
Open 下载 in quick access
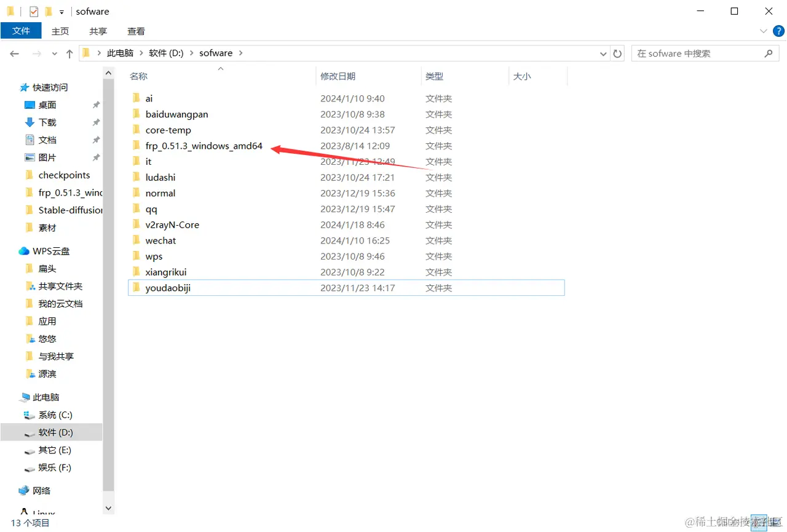47,122
